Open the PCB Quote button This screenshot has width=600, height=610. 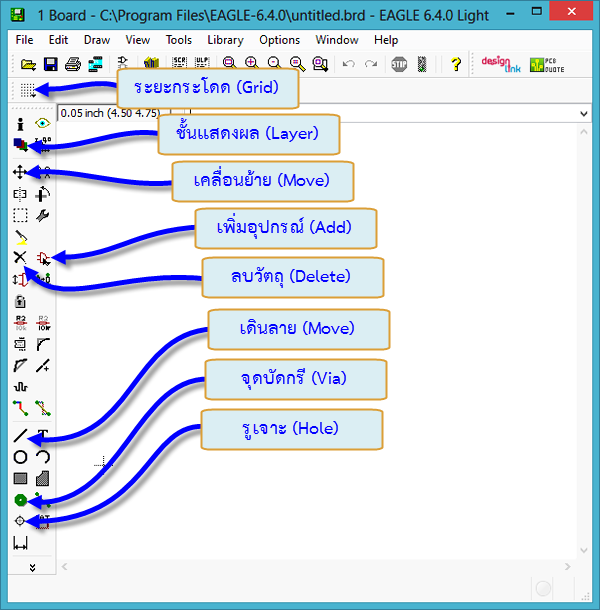547,65
